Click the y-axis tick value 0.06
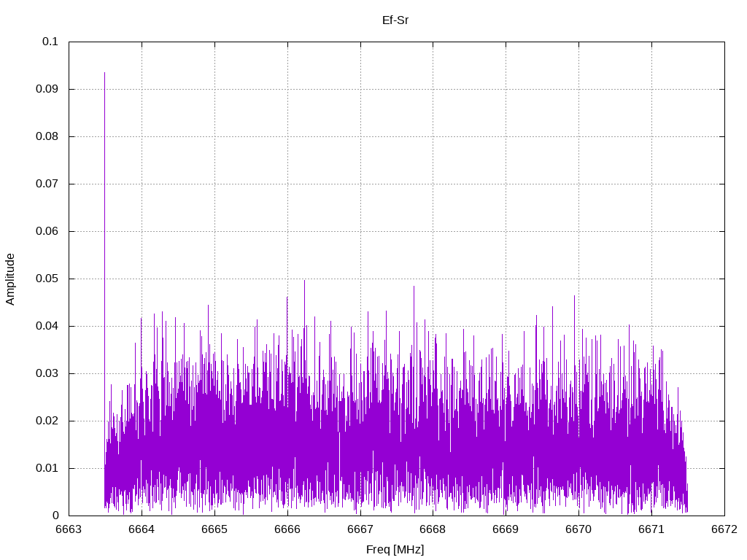This screenshot has width=747, height=560. (47, 231)
